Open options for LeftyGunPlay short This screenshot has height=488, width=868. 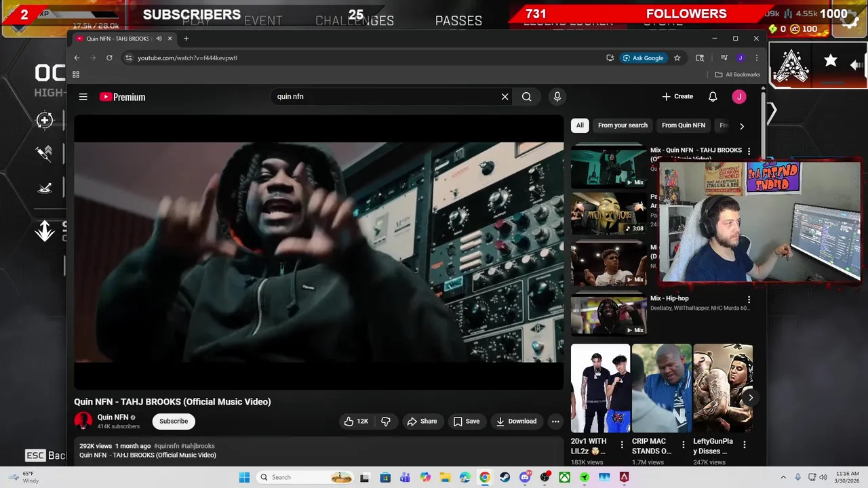(745, 445)
